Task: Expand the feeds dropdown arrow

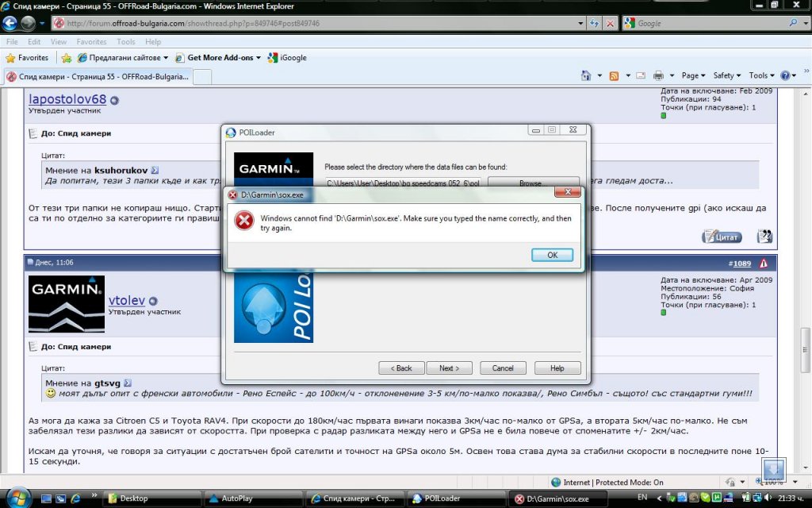Action: coord(628,75)
